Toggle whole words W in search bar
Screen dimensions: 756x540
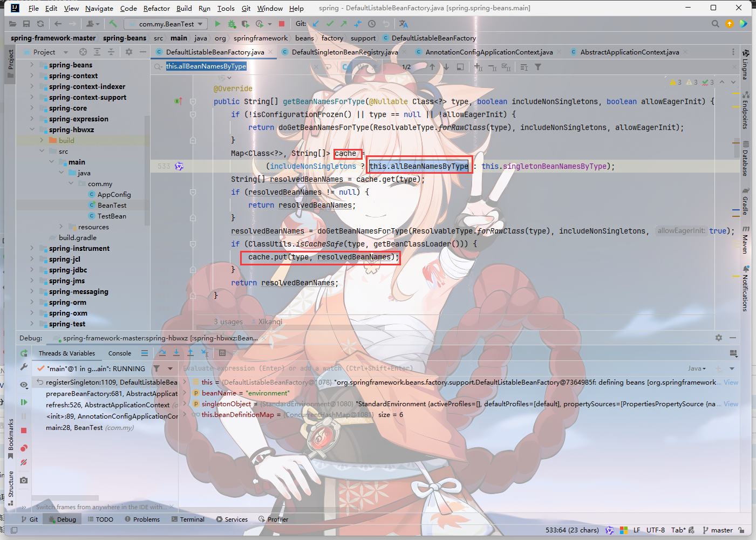point(362,67)
